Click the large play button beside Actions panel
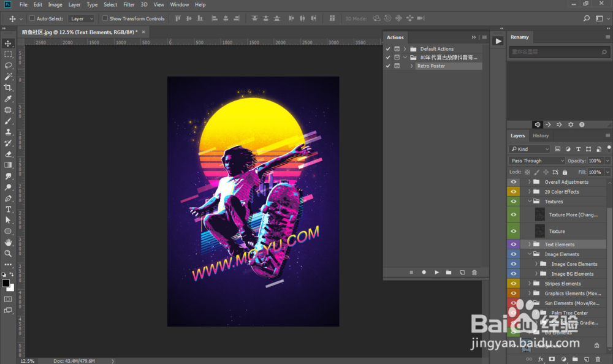 coord(498,41)
